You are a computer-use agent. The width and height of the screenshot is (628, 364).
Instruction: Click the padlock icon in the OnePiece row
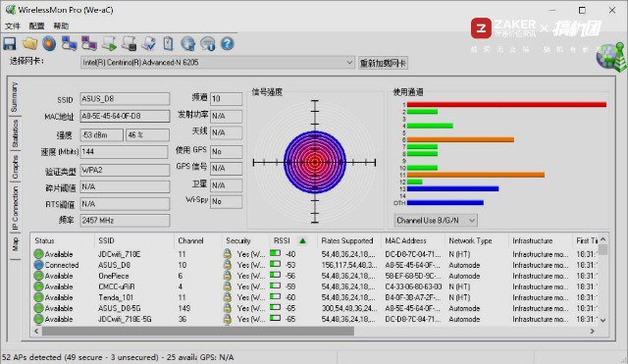pyautogui.click(x=227, y=276)
